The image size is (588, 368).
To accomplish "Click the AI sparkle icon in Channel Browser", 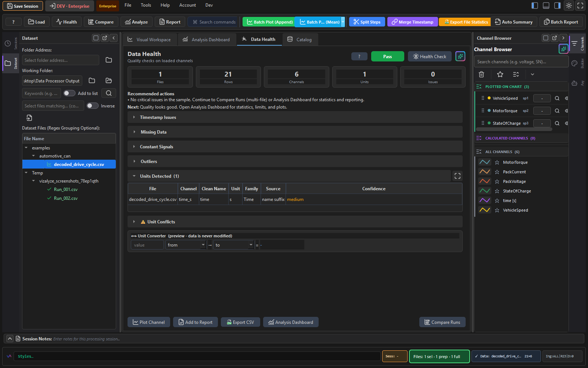I will (563, 49).
